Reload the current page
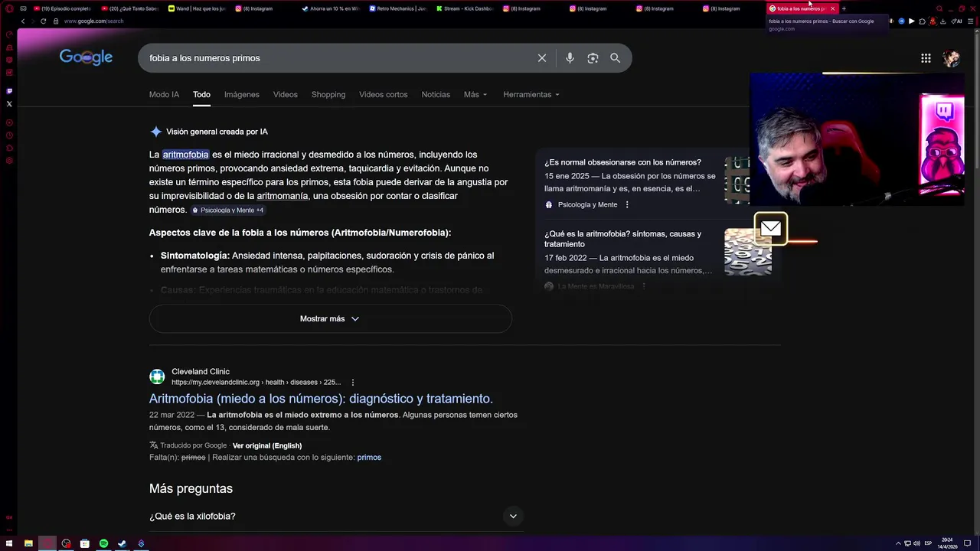 [43, 21]
